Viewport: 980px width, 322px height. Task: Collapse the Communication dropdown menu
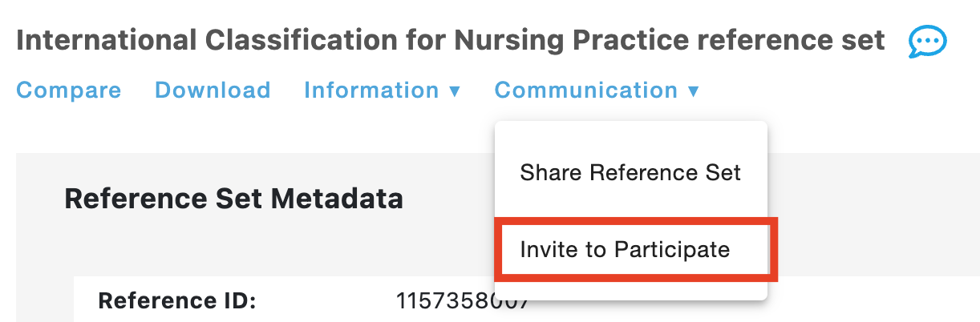[x=597, y=91]
